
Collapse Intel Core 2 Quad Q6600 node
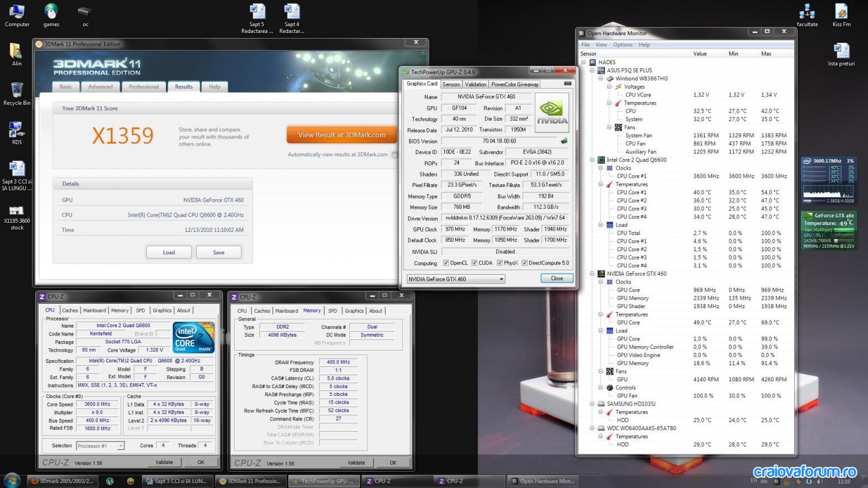tap(592, 160)
